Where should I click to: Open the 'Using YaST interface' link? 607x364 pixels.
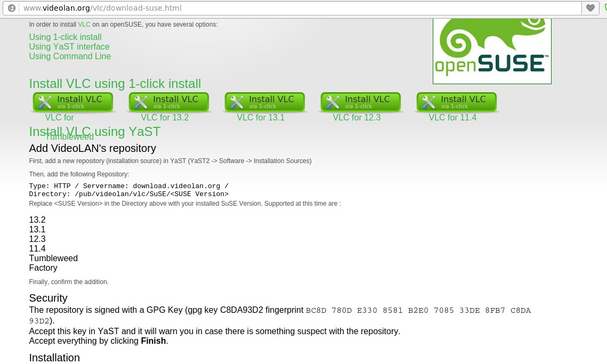coord(69,46)
